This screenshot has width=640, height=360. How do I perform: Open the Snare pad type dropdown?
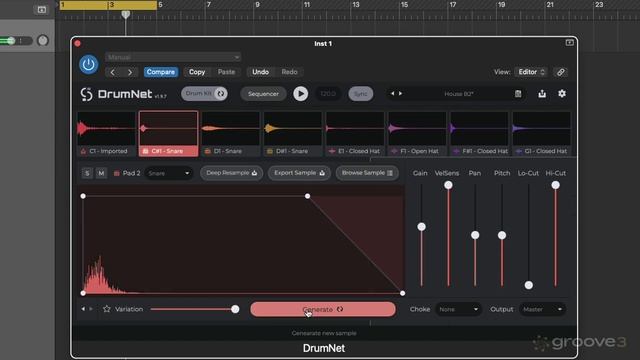click(168, 173)
